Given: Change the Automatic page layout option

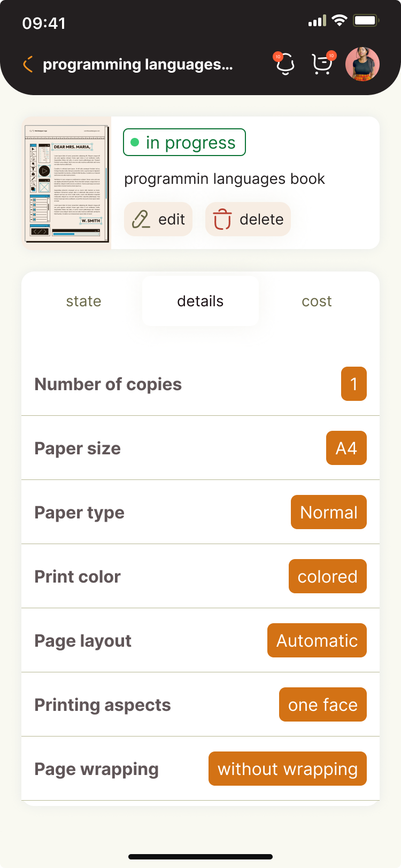Looking at the screenshot, I should click(317, 640).
